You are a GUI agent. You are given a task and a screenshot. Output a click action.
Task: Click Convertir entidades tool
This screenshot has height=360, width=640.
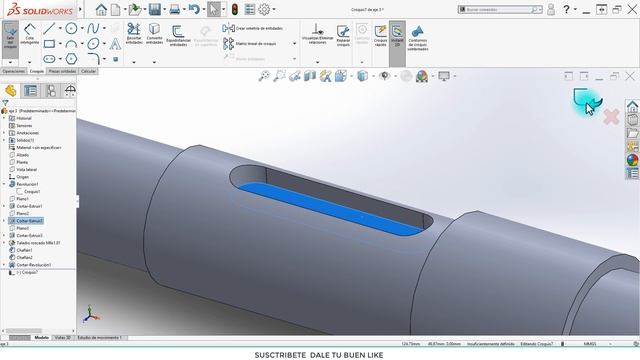point(154,33)
